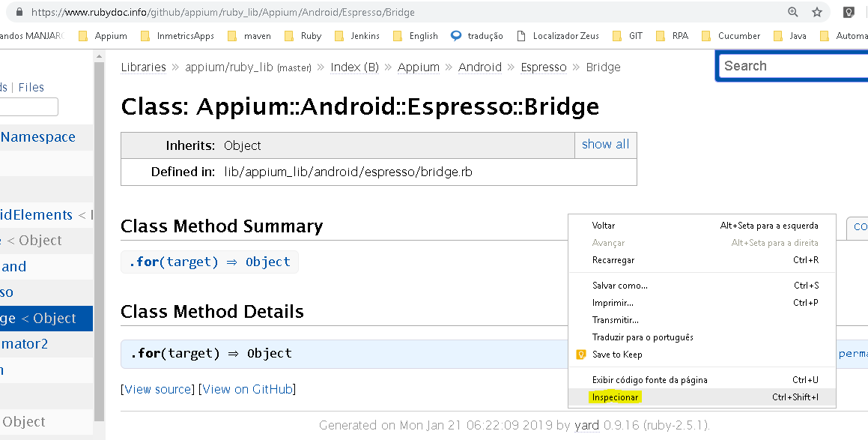This screenshot has width=868, height=440.
Task: Click the lib/appium_lib/android/espresso/bridge.rb path text
Action: [x=348, y=172]
